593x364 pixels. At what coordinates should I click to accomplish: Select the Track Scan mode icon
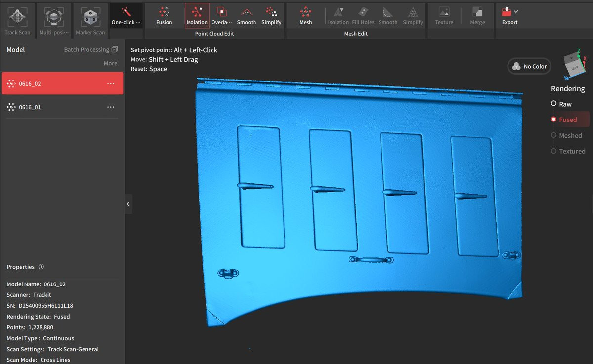[17, 17]
